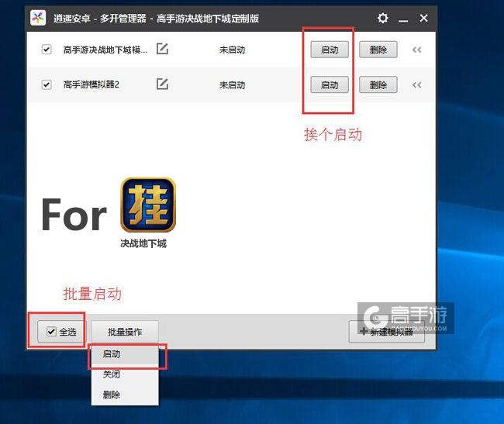Expand the chevron for 高手游模拟器2 row
504x424 pixels.
pyautogui.click(x=417, y=85)
